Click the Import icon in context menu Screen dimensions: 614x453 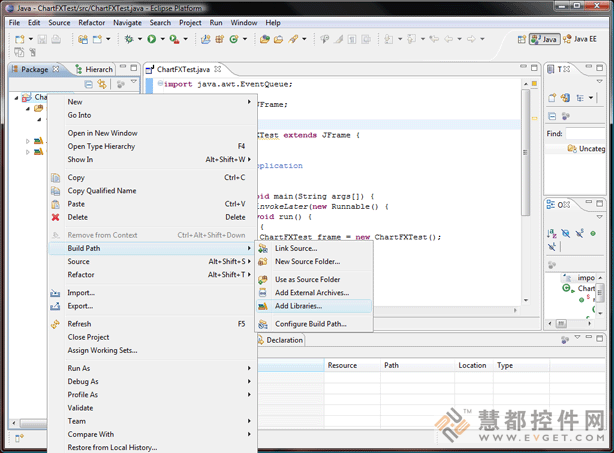point(55,293)
